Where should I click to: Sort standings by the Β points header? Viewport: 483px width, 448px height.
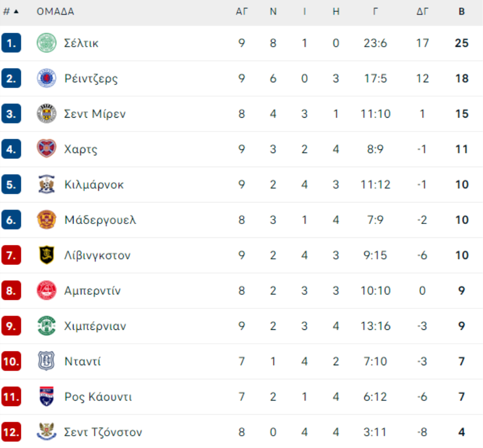(462, 11)
